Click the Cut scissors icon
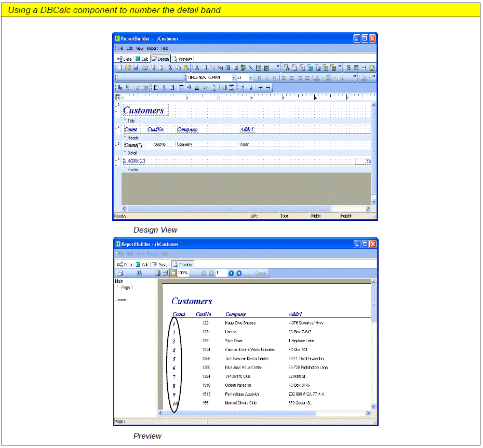 tap(170, 67)
